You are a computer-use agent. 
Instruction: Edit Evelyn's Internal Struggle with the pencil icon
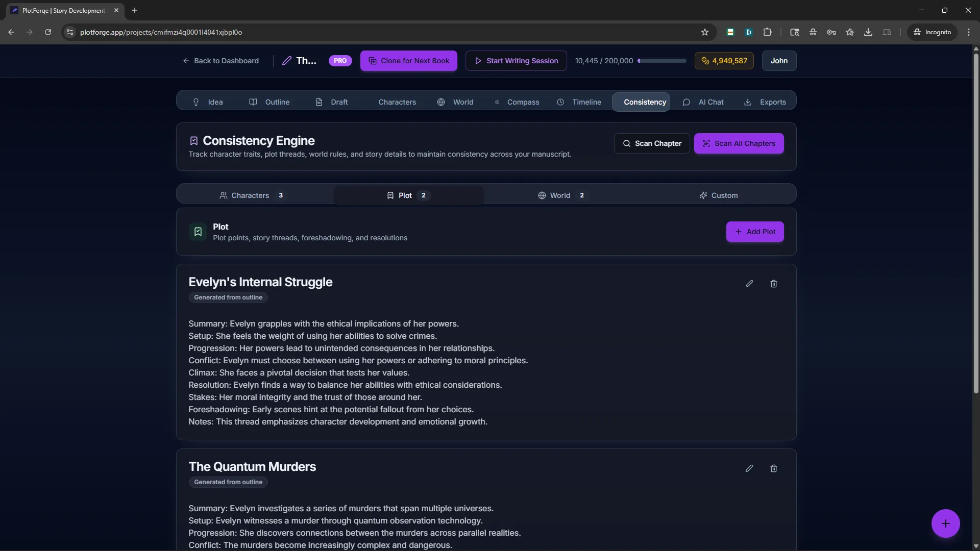point(749,284)
